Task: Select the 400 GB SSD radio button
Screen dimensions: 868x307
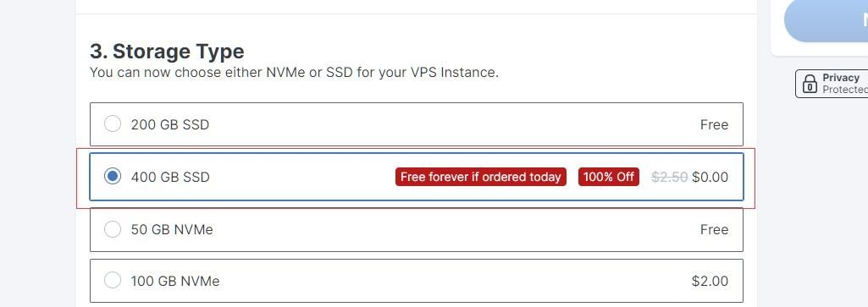Action: click(113, 177)
